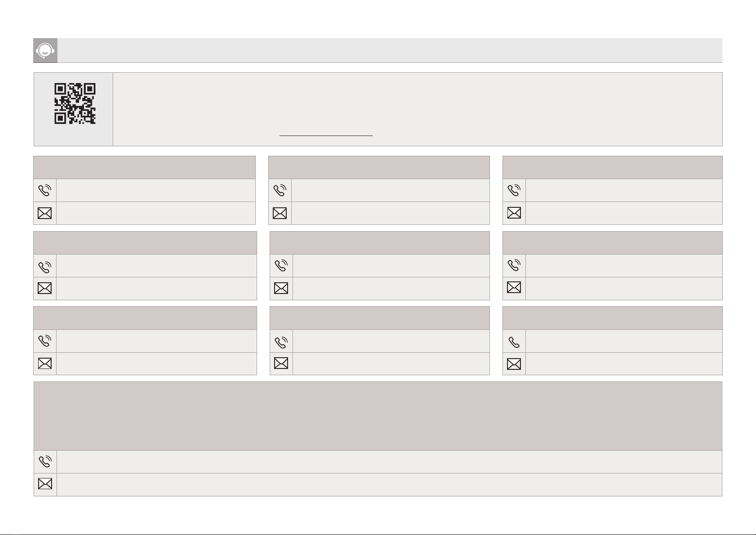Click envelope icon in the wide bottom card

(x=45, y=484)
